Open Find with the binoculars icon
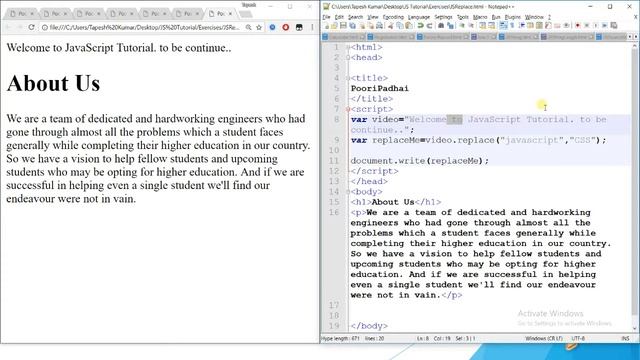This screenshot has height=360, width=640. (441, 26)
